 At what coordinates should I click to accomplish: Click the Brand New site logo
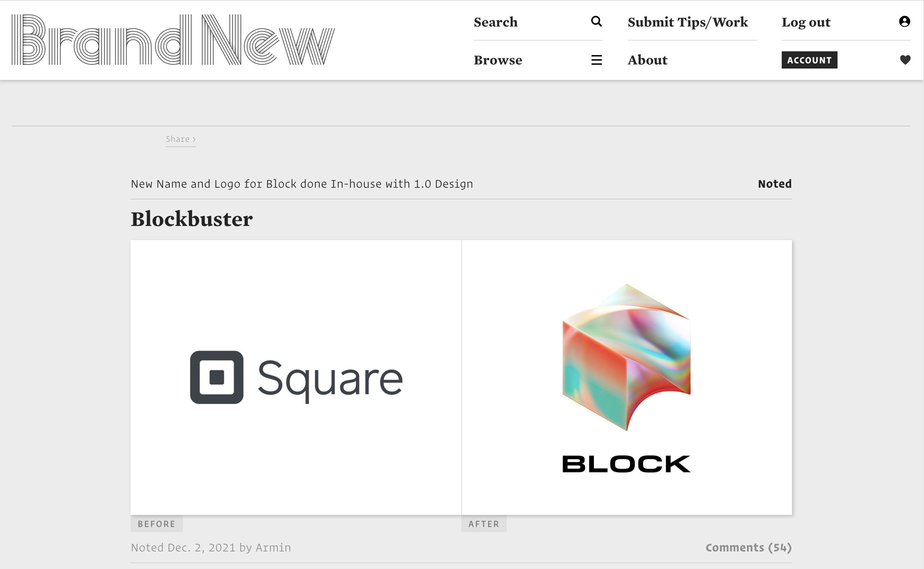click(x=173, y=40)
